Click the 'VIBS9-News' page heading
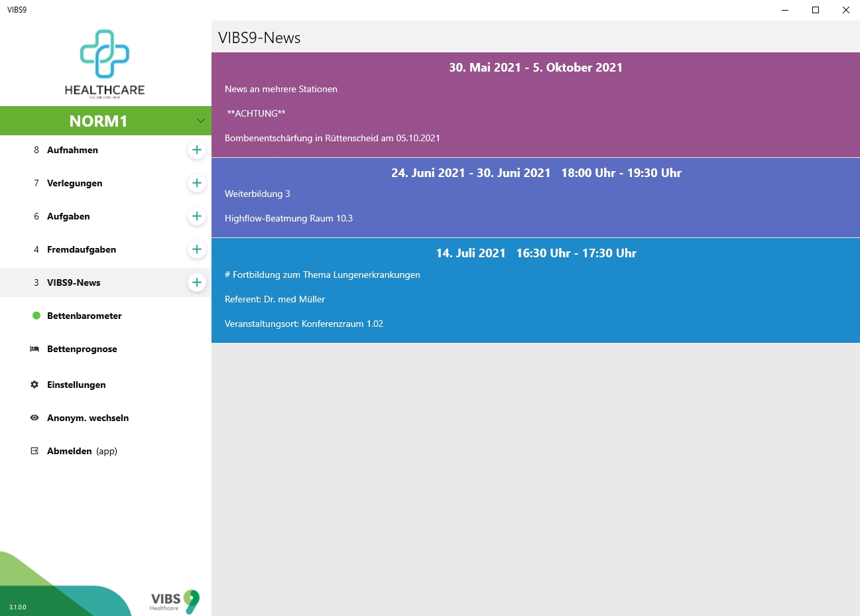 point(259,38)
